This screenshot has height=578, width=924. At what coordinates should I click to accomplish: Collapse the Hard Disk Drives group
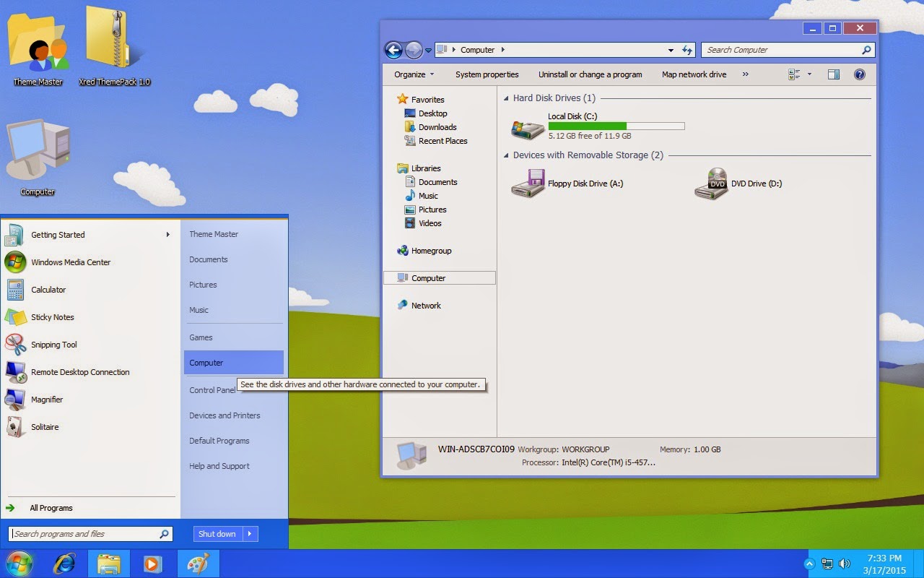[506, 98]
